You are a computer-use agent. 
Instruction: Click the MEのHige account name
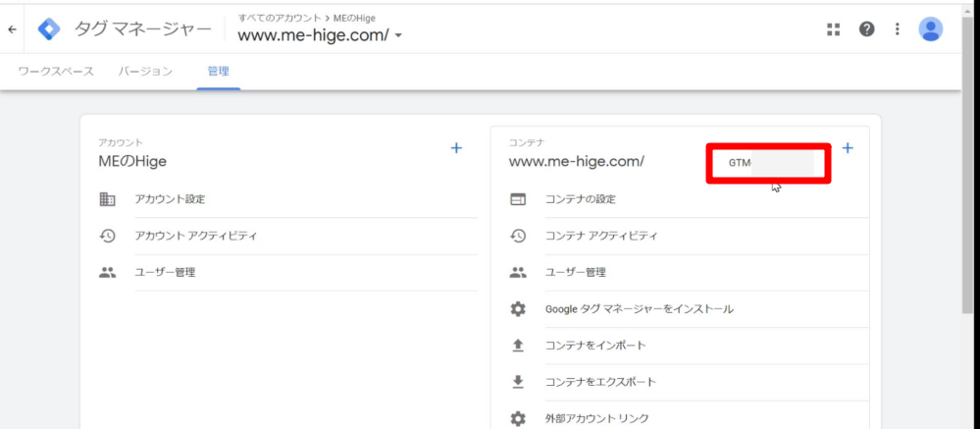(132, 161)
